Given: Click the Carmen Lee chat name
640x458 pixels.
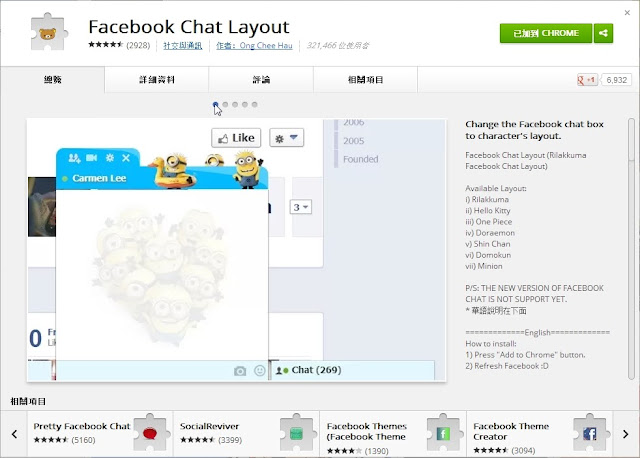Looking at the screenshot, I should 99,178.
